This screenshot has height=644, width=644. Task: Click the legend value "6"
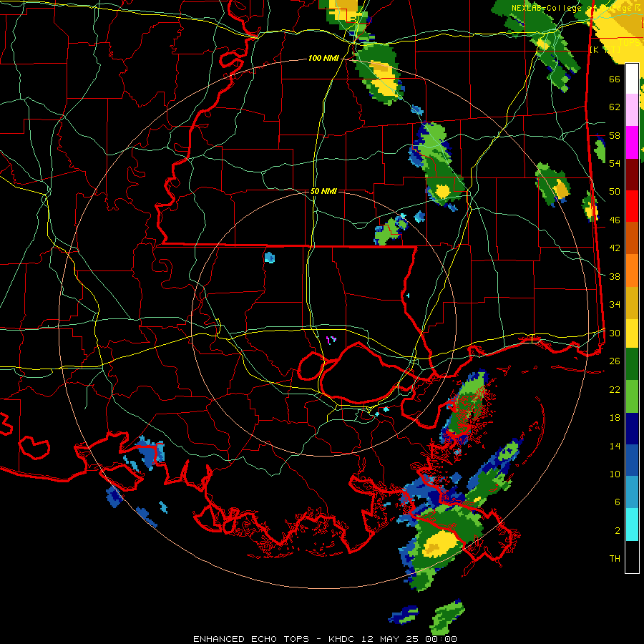click(618, 502)
